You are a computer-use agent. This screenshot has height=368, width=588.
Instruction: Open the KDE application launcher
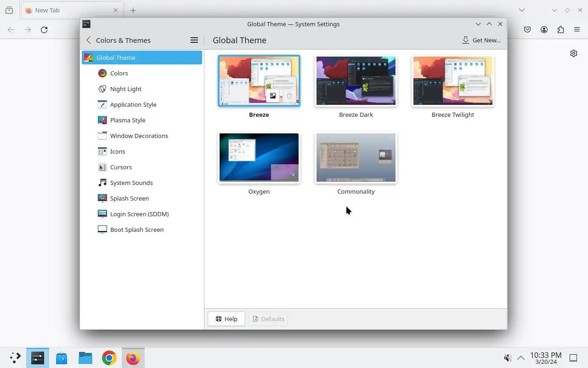click(x=15, y=358)
